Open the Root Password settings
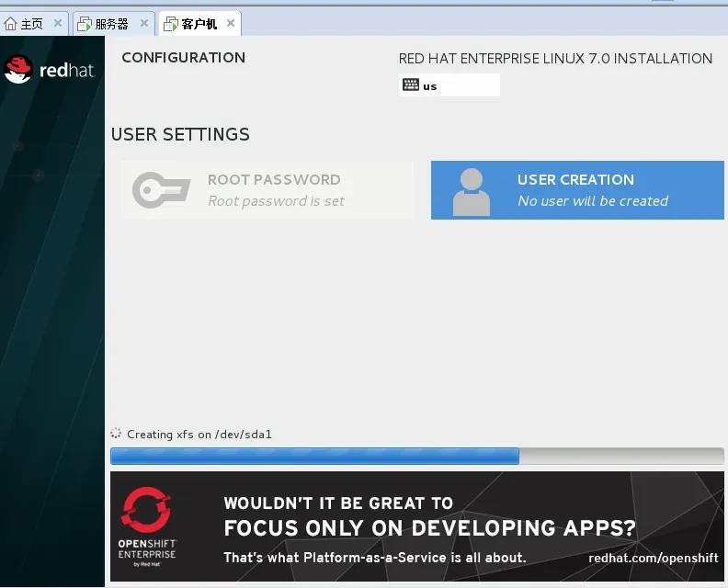 pos(267,190)
